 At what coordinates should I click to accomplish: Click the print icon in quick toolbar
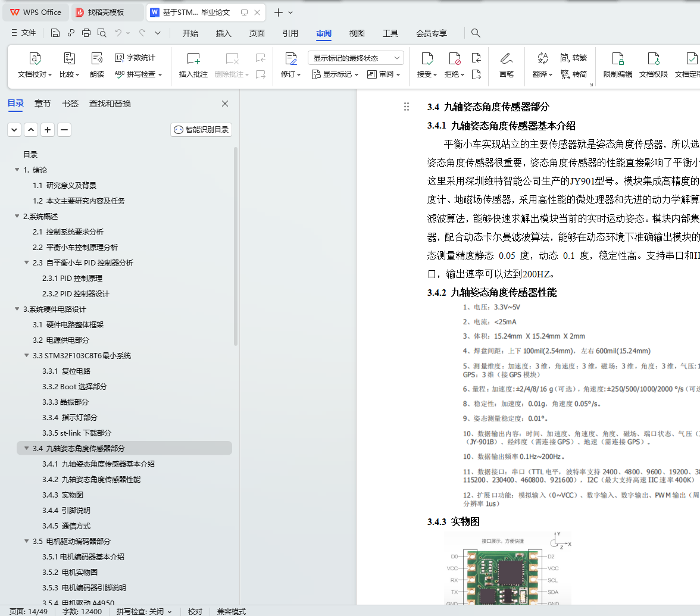point(86,33)
